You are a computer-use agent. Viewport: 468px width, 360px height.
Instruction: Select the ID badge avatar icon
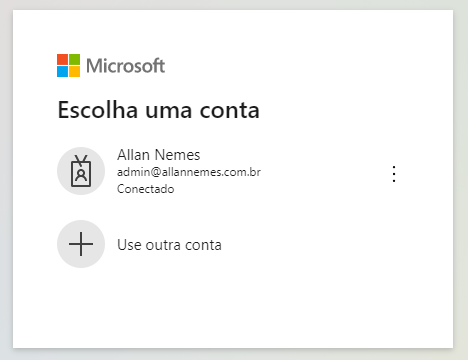pos(81,171)
